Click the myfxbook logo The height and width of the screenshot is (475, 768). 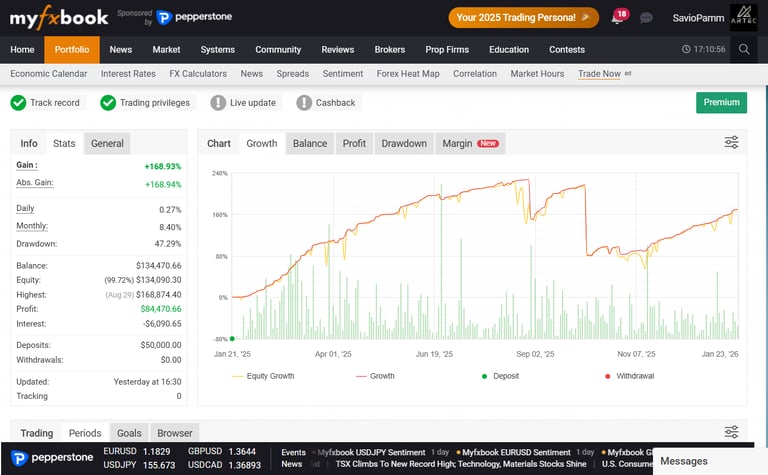[59, 18]
